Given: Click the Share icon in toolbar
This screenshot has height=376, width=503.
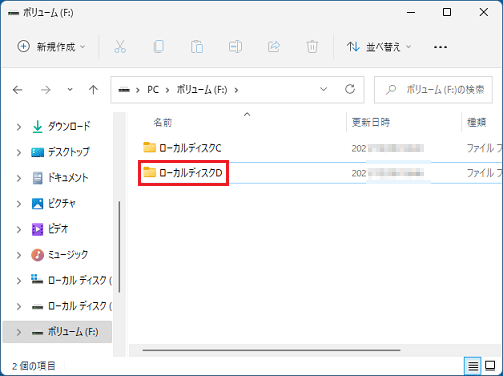Looking at the screenshot, I should coord(274,47).
